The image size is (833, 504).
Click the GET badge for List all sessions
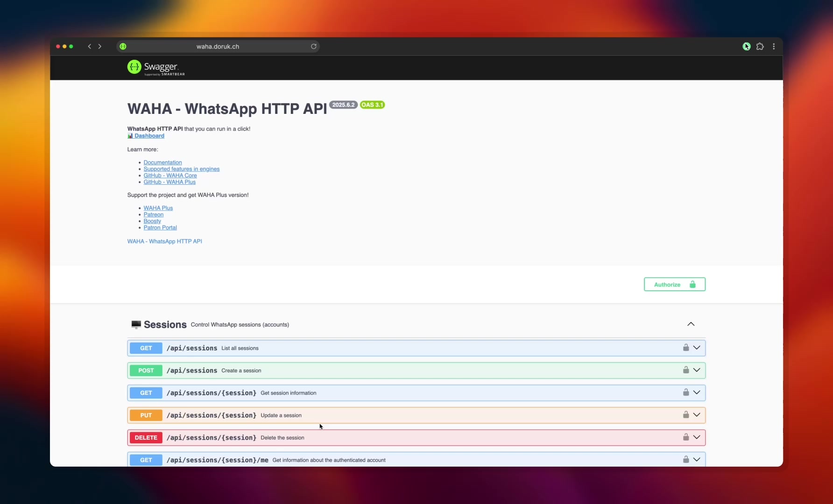click(x=146, y=348)
